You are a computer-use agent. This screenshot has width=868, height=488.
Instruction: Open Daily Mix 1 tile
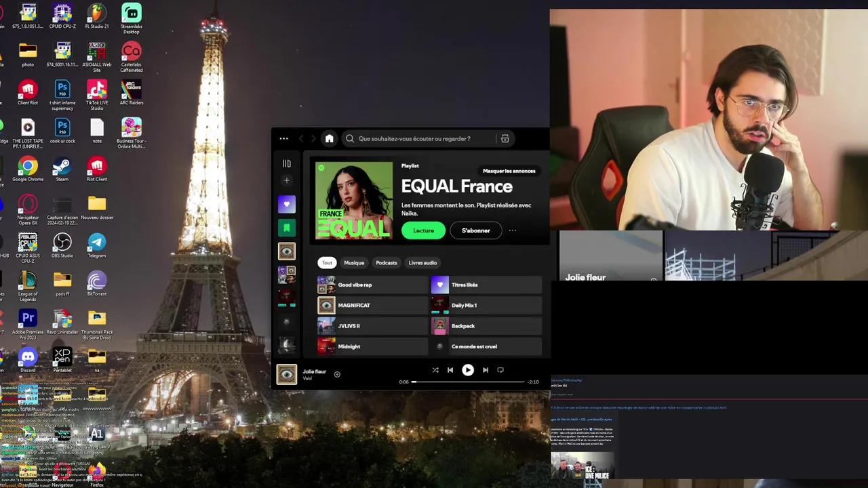click(x=486, y=306)
